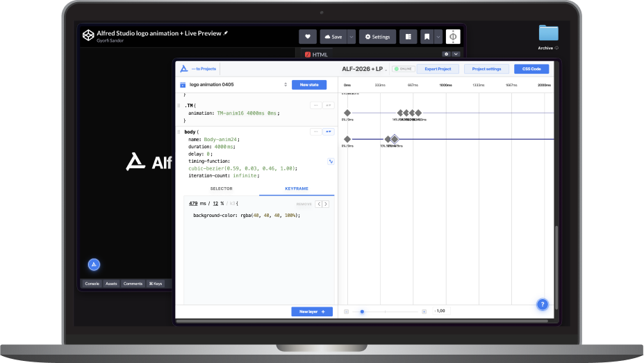Viewport: 644px width, 363px height.
Task: Select the HTML editor tab
Action: pyautogui.click(x=316, y=54)
